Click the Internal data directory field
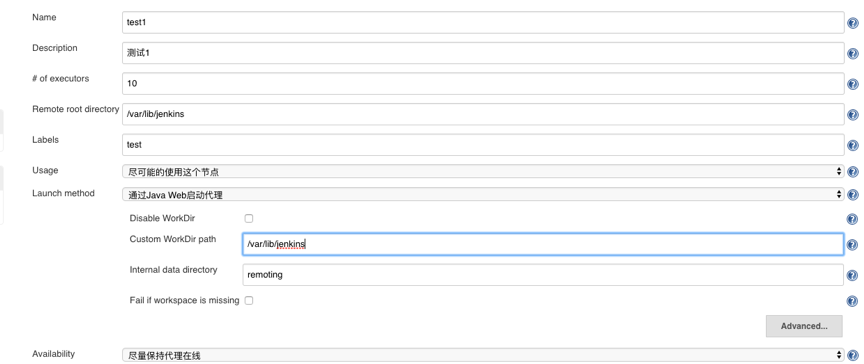 coord(543,275)
